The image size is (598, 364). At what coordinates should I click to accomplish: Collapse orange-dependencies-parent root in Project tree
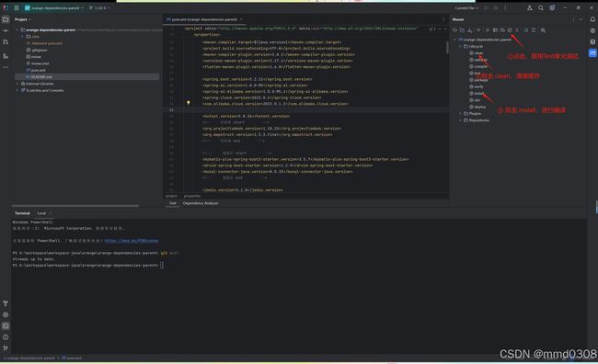pos(17,29)
